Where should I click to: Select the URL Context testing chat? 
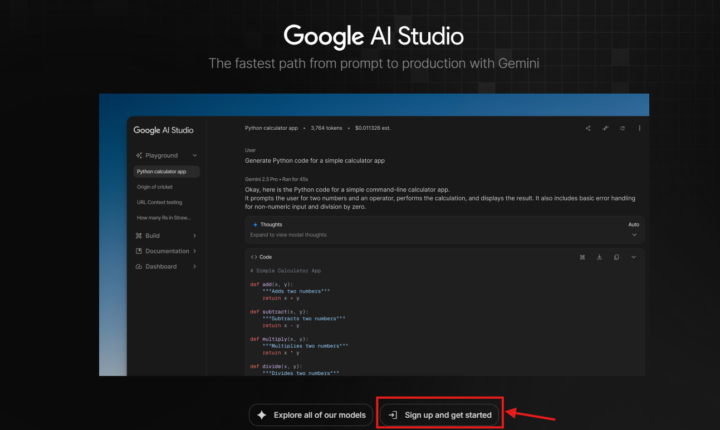(159, 202)
